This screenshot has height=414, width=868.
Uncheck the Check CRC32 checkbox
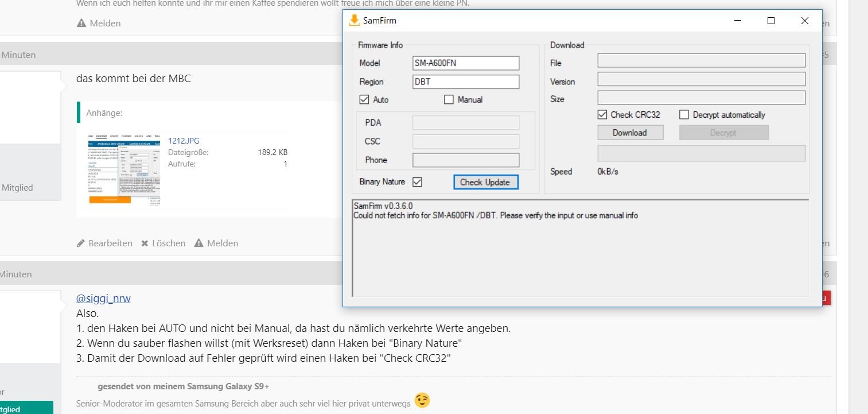click(602, 115)
